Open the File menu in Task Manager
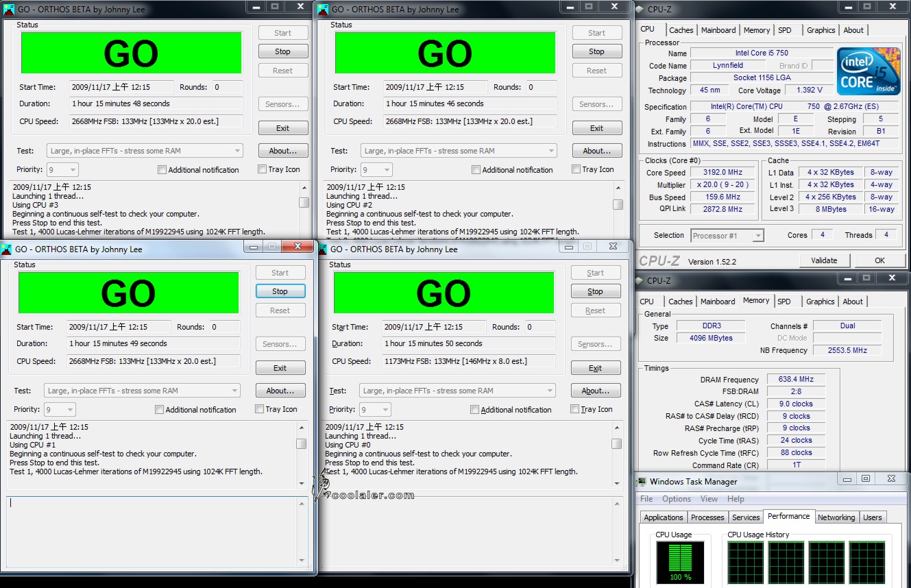Viewport: 911px width, 588px height. pos(646,499)
